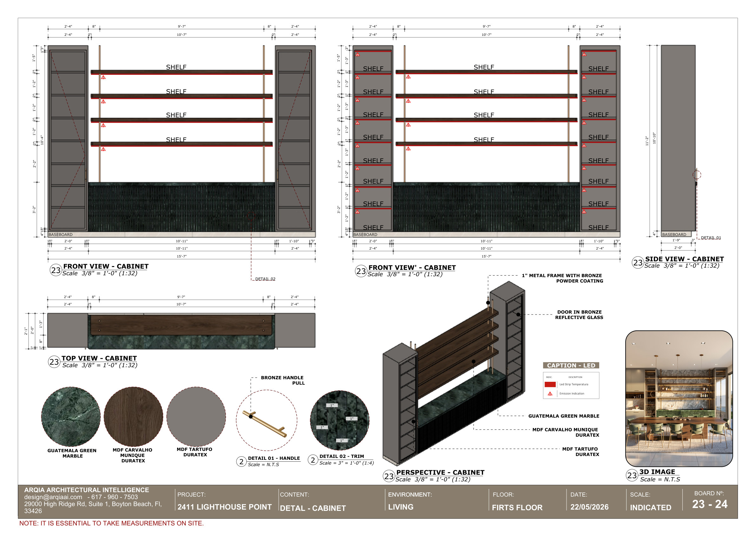
Task: Click the "DOOR IN BRONZE REFLECTIVE GLASS" callout
Action: [579, 315]
